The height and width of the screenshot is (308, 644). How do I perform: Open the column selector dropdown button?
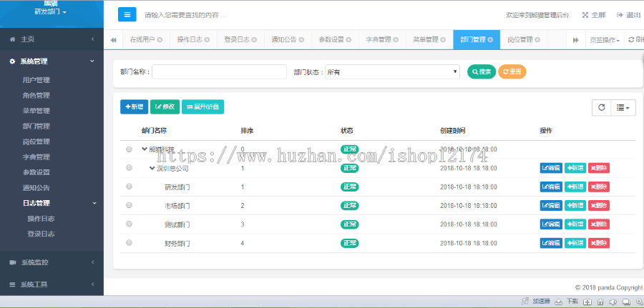tap(623, 107)
